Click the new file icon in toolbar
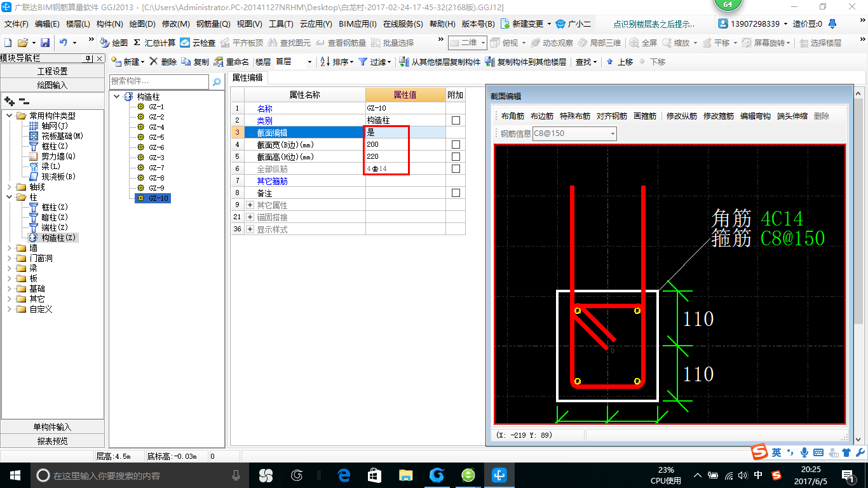The height and width of the screenshot is (488, 868). pyautogui.click(x=8, y=43)
